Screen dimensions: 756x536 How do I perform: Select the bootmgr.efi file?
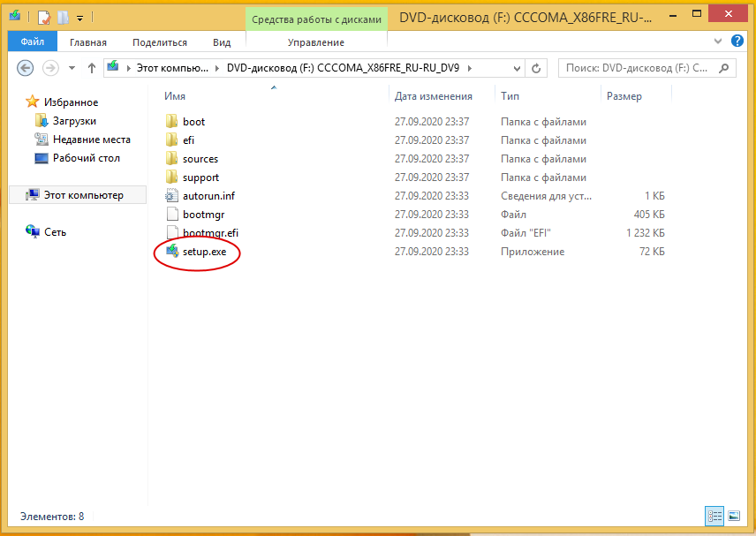[x=210, y=233]
